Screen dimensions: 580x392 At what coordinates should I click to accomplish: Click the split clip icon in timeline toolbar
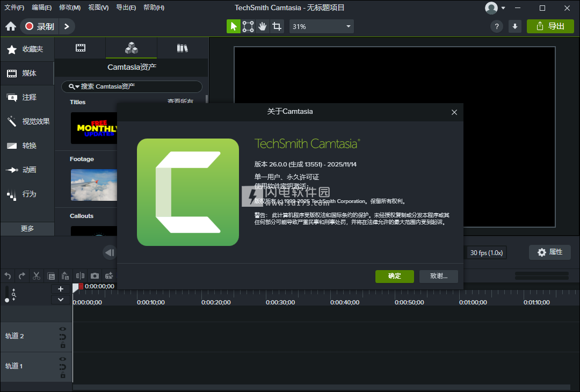80,276
